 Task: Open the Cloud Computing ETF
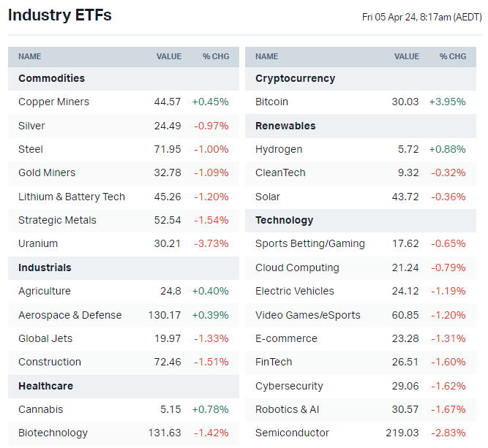297,267
